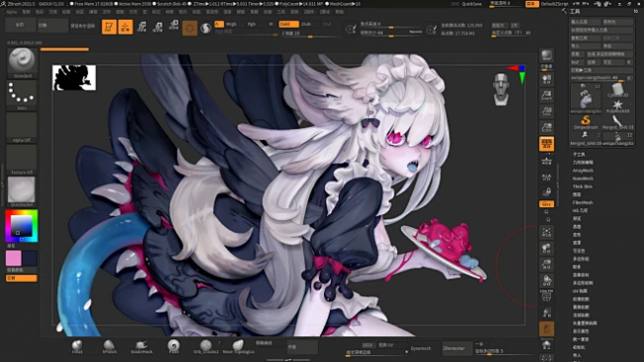
Task: Expand the HD geometry subpalette
Action: pos(581,210)
